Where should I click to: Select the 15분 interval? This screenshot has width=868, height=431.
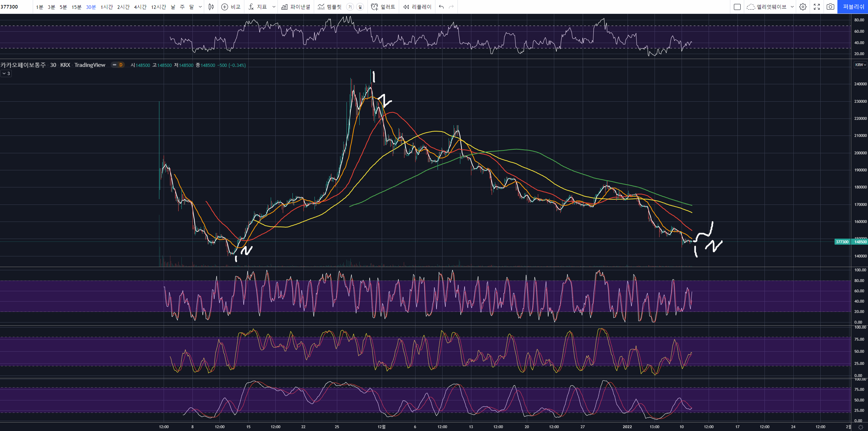pos(76,7)
